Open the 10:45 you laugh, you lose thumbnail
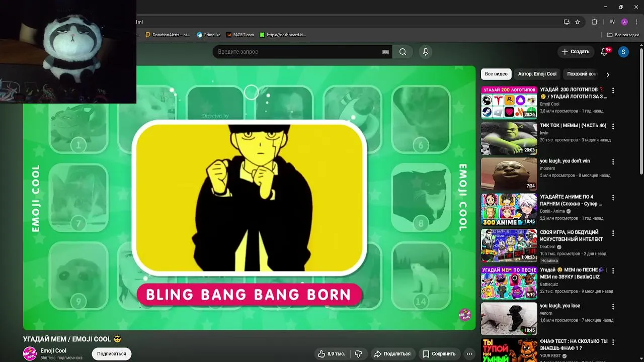 [509, 319]
